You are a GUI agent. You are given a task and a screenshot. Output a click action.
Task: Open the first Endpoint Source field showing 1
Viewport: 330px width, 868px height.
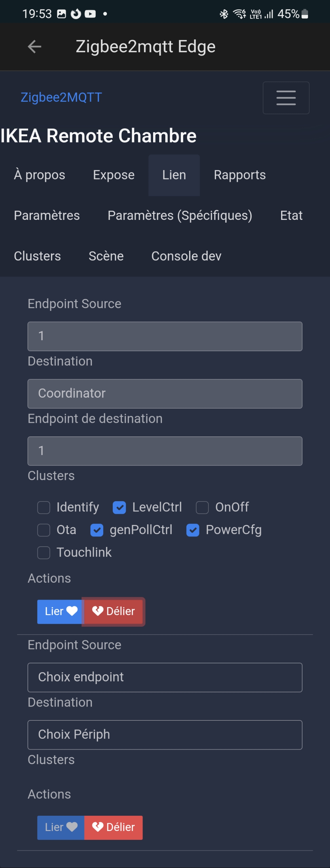point(165,336)
